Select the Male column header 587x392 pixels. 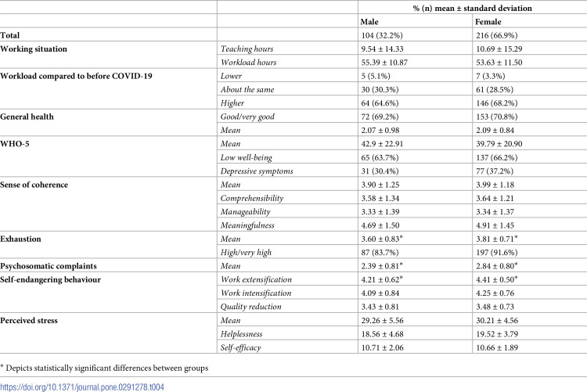369,22
